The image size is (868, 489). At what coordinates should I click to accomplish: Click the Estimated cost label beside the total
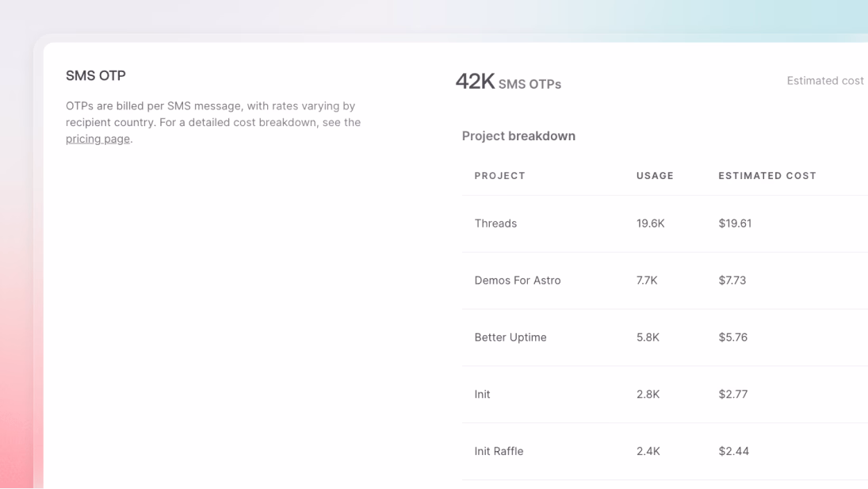[x=825, y=81]
